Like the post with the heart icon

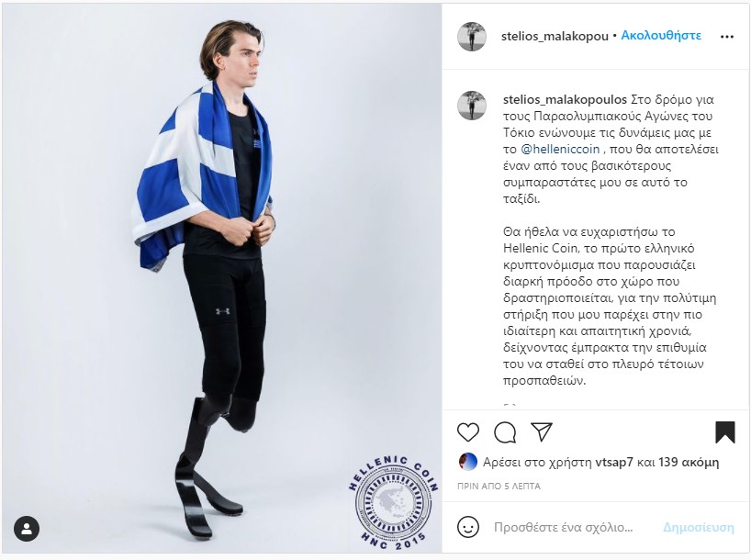468,432
